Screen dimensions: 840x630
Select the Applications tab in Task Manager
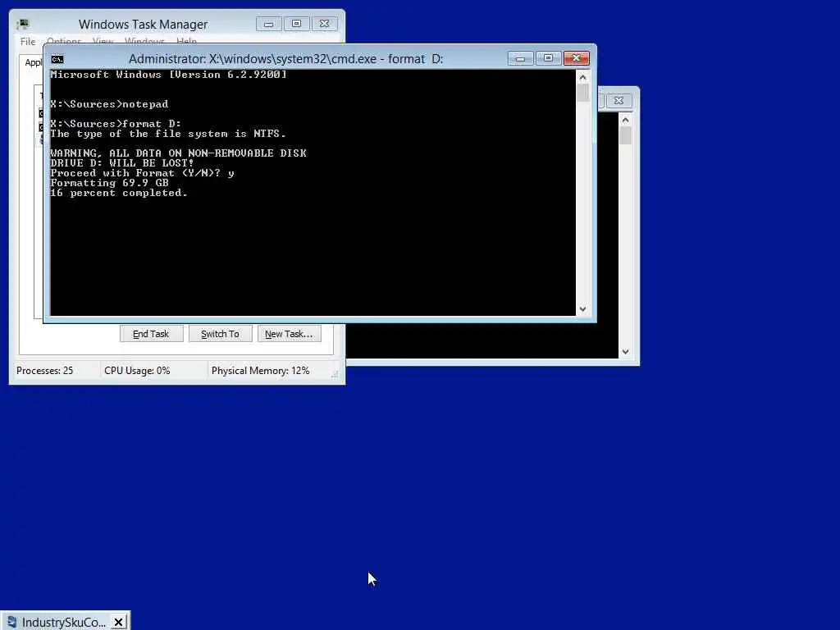pyautogui.click(x=32, y=62)
